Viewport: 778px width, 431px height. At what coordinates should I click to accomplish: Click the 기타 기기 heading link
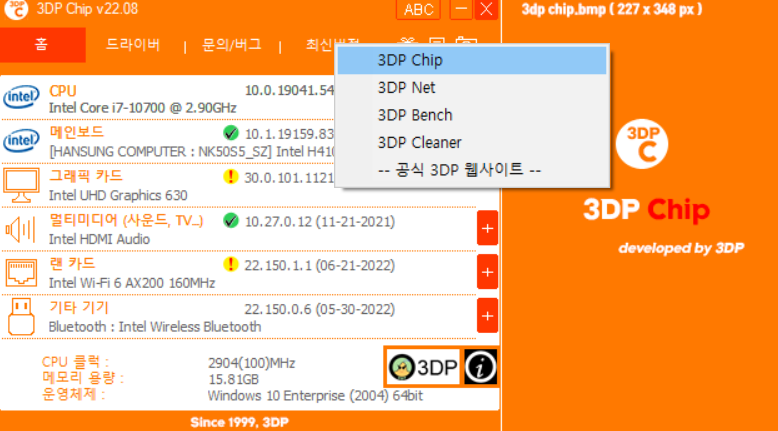point(78,308)
